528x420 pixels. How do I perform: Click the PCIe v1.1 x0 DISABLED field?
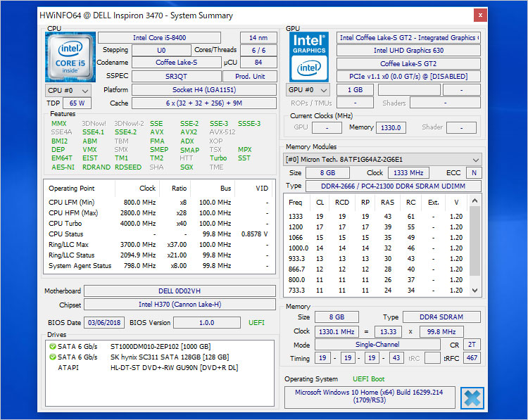coord(408,77)
